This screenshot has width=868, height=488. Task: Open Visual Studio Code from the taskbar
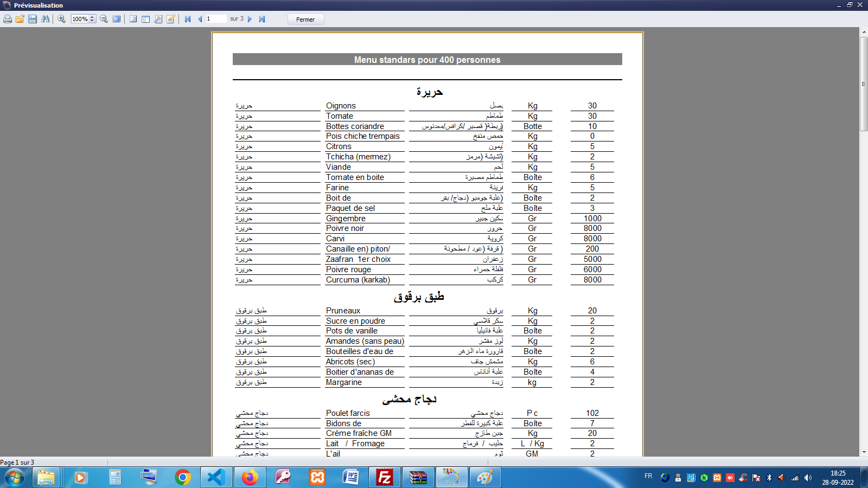pyautogui.click(x=216, y=477)
